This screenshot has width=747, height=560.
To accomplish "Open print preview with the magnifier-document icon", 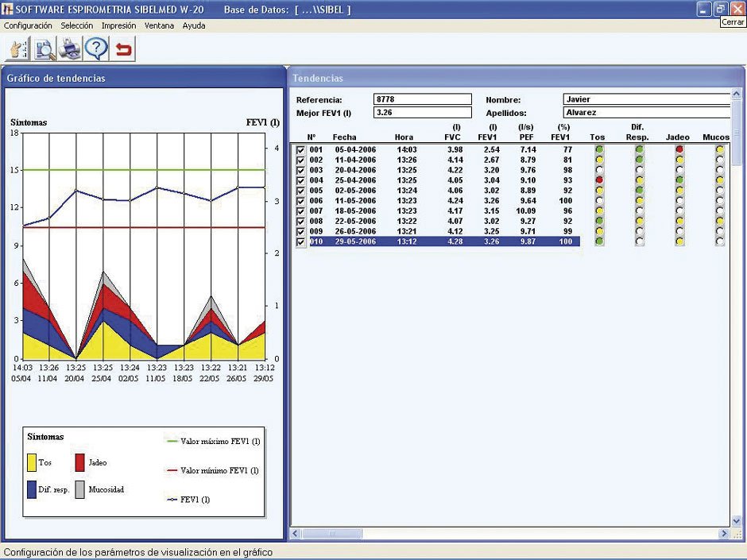I will pos(44,49).
